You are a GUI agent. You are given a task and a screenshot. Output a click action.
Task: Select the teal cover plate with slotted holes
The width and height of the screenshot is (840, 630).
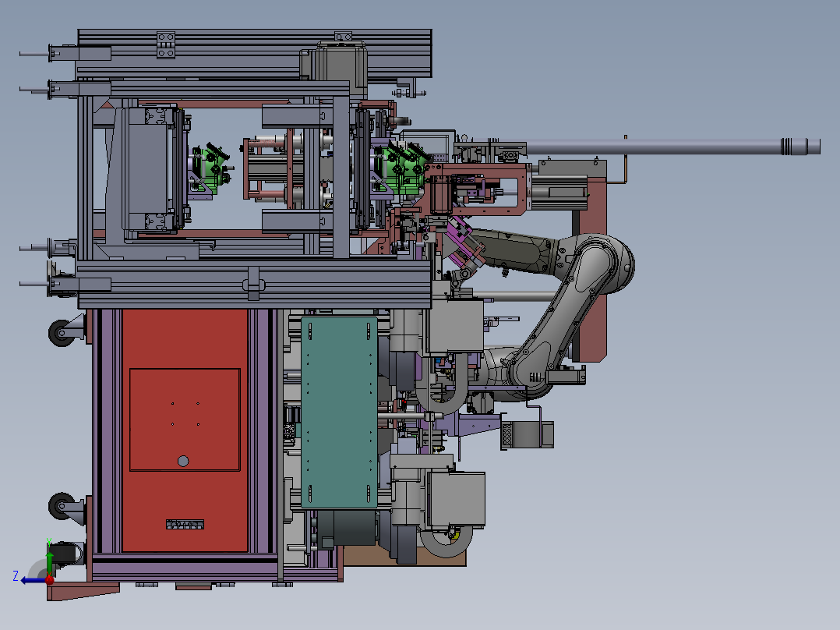tap(339, 412)
